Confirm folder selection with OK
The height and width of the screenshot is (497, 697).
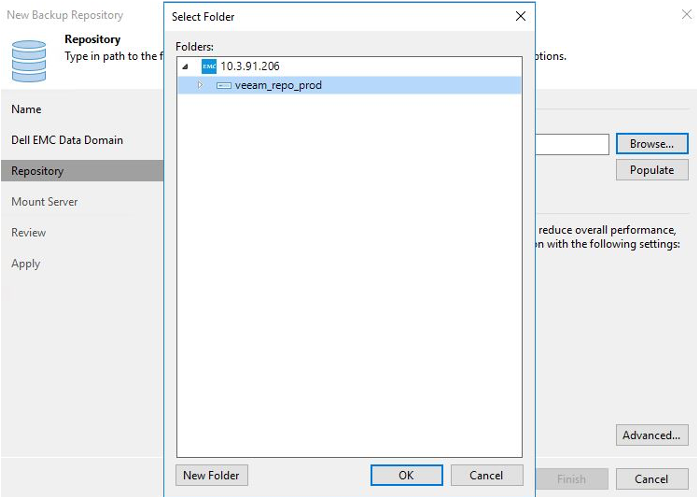tap(406, 475)
